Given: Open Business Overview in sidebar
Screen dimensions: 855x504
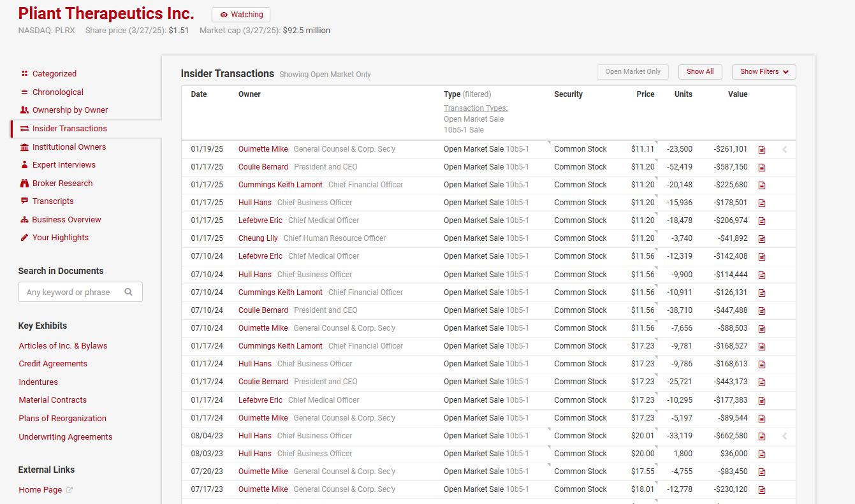Looking at the screenshot, I should click(67, 220).
